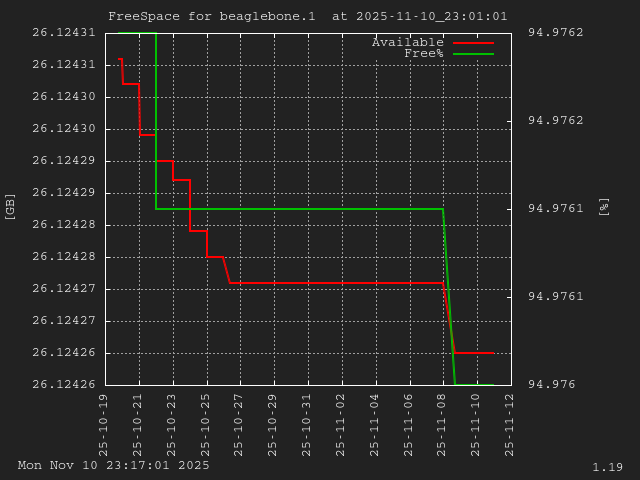
Task: Click the 1.19 version number in corner
Action: click(x=607, y=467)
